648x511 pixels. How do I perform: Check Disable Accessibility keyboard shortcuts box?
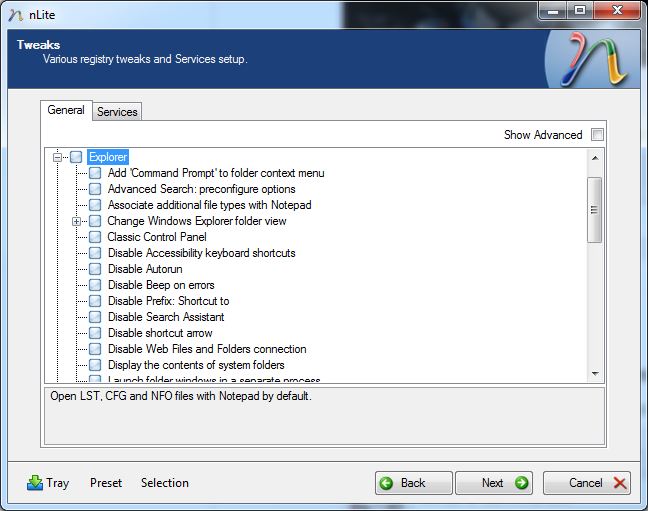[x=95, y=253]
